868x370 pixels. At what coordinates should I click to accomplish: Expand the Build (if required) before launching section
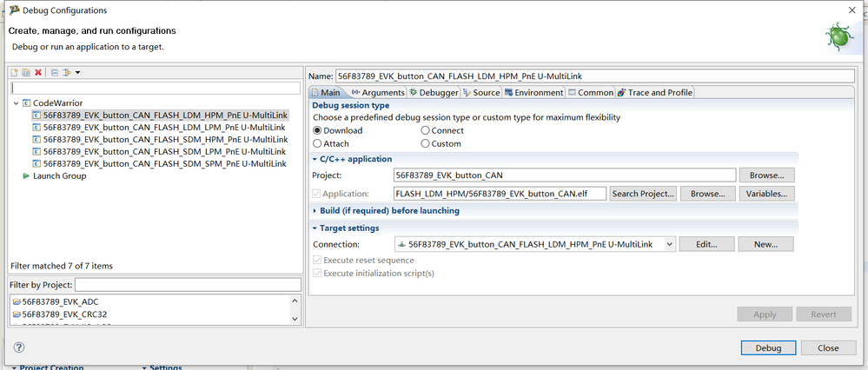pyautogui.click(x=315, y=210)
